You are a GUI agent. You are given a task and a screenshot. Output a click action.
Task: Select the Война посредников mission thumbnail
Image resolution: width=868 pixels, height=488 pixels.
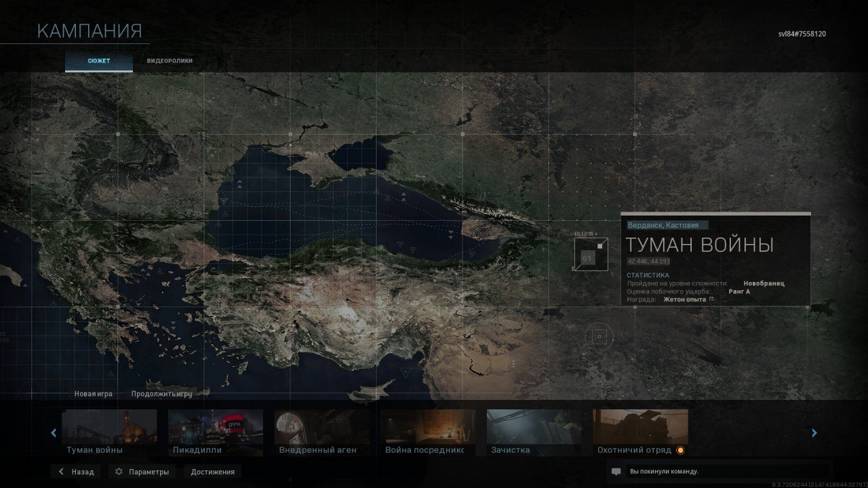click(428, 432)
